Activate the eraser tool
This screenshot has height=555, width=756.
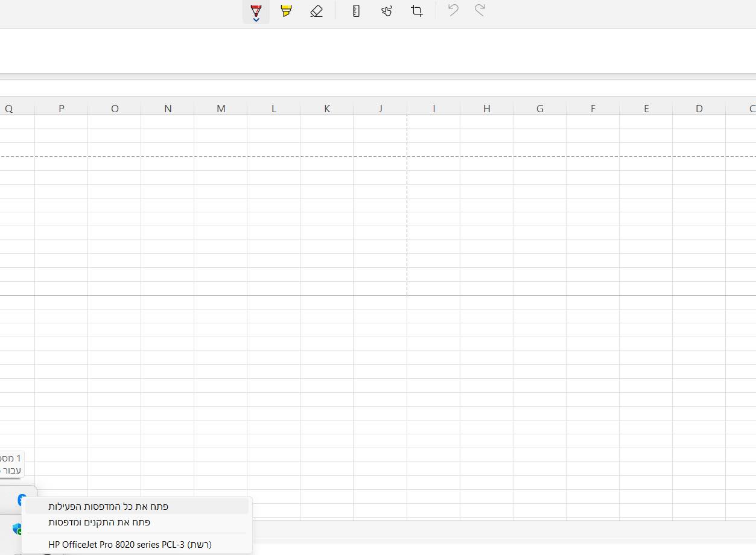click(316, 11)
